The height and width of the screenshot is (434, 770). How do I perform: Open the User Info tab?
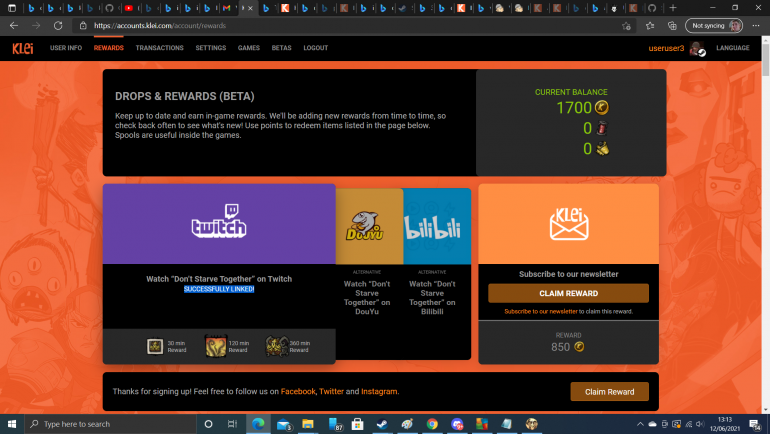66,48
